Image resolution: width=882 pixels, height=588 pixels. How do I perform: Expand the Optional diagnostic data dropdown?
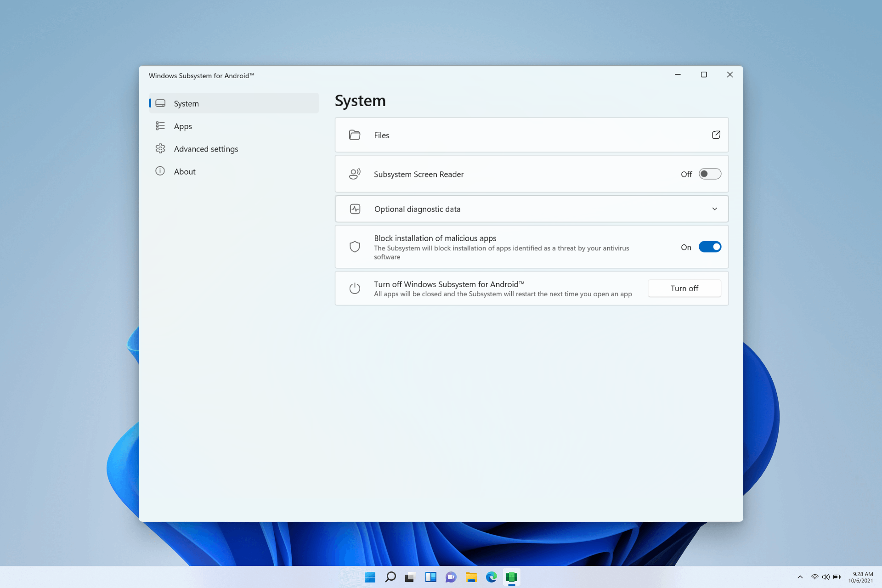click(x=715, y=209)
